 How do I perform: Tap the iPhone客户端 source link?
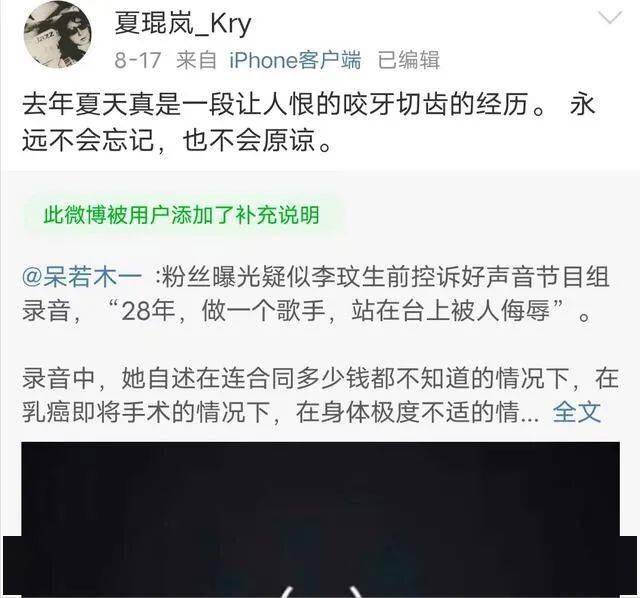pyautogui.click(x=296, y=60)
